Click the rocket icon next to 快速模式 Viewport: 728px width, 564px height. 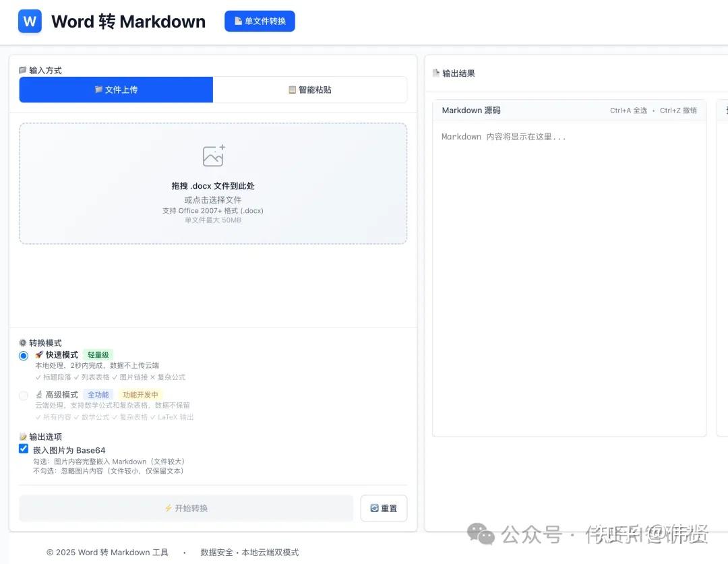(39, 354)
